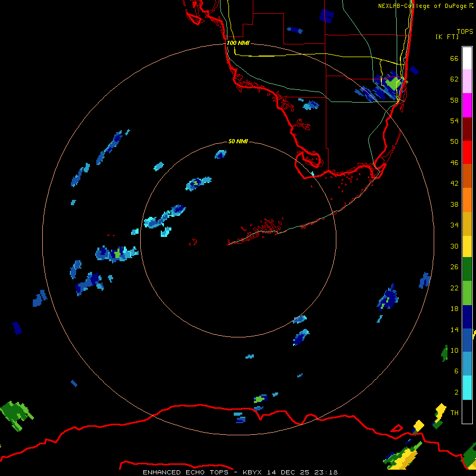Click the legend value 22
The height and width of the screenshot is (476, 476).
(454, 288)
